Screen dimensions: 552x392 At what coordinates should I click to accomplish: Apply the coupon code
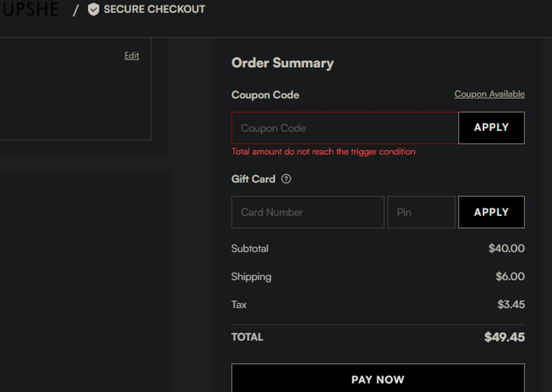point(491,128)
